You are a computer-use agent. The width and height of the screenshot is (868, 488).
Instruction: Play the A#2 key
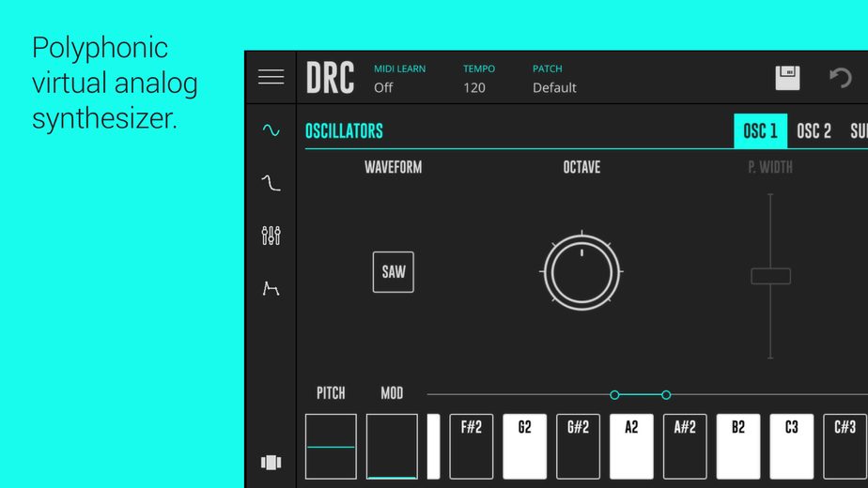tap(685, 447)
